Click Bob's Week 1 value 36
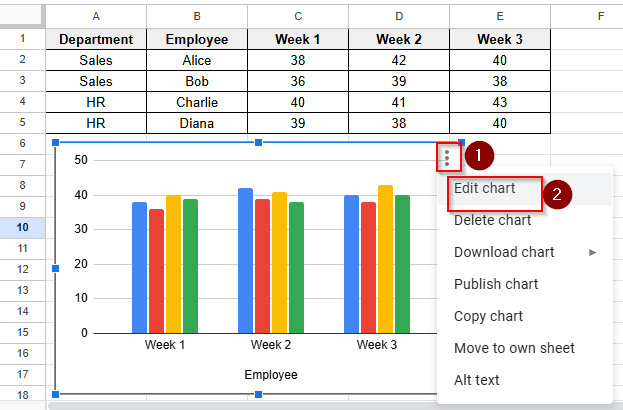623x410 pixels. tap(298, 81)
